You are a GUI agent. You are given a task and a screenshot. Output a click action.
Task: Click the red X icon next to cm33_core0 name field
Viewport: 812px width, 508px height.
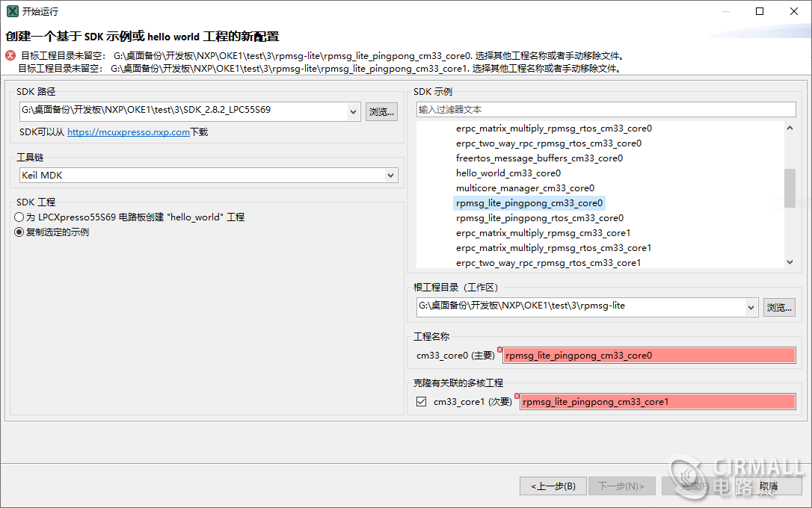click(499, 349)
